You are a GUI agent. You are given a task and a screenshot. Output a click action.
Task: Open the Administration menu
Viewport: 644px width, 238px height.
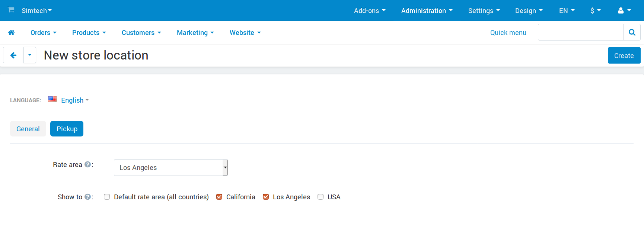427,10
